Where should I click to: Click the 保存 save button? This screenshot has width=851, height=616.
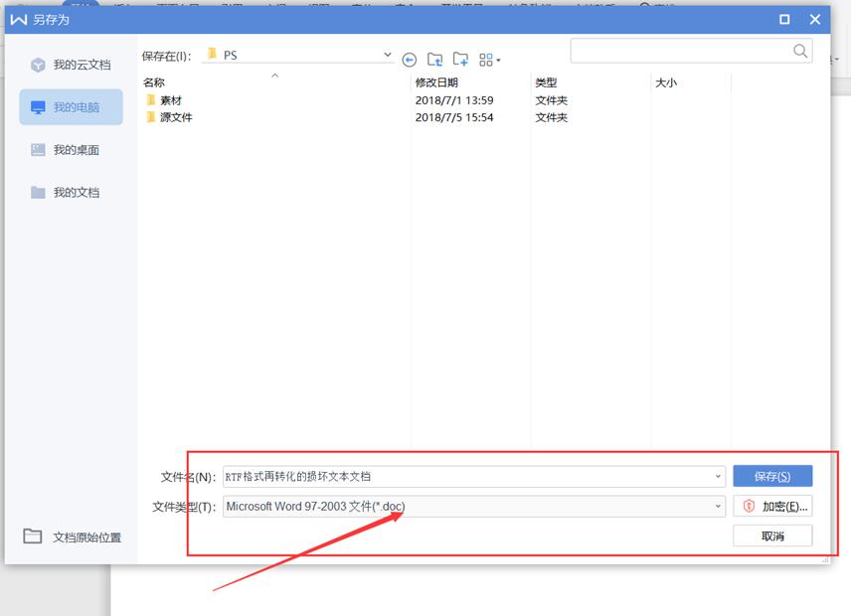point(772,475)
